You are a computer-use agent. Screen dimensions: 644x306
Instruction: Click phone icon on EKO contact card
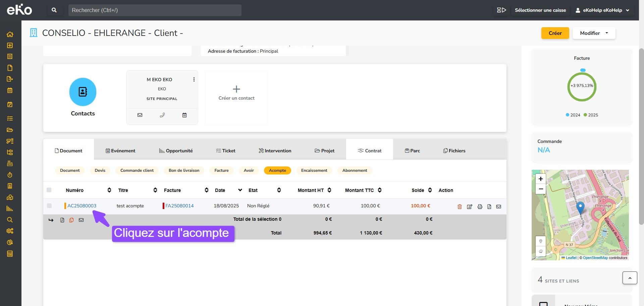[x=162, y=115]
